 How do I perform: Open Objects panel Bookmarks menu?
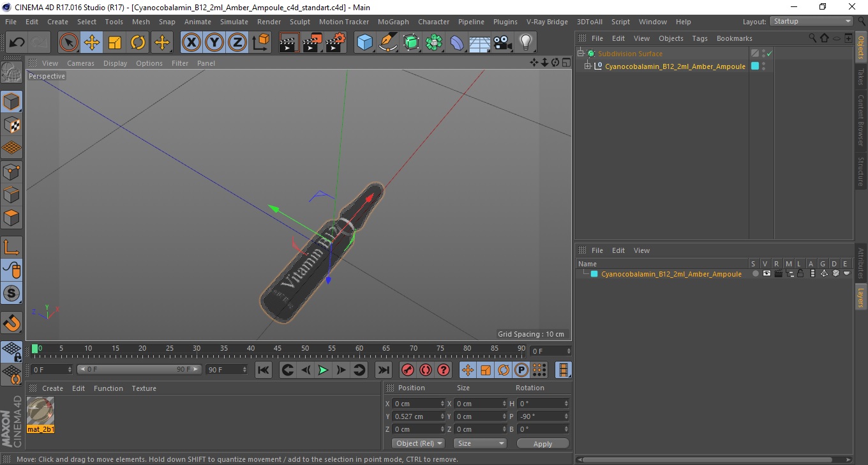pyautogui.click(x=734, y=38)
